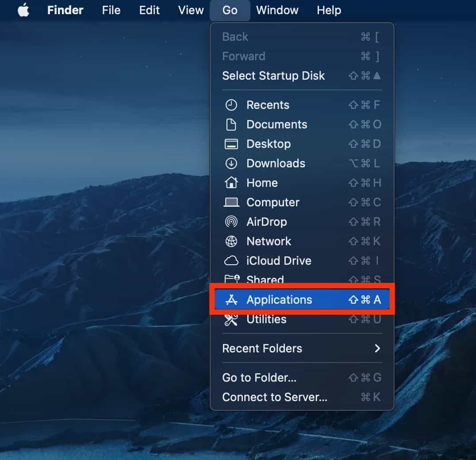Choose Go to Folder…
The height and width of the screenshot is (460, 476).
pyautogui.click(x=302, y=377)
